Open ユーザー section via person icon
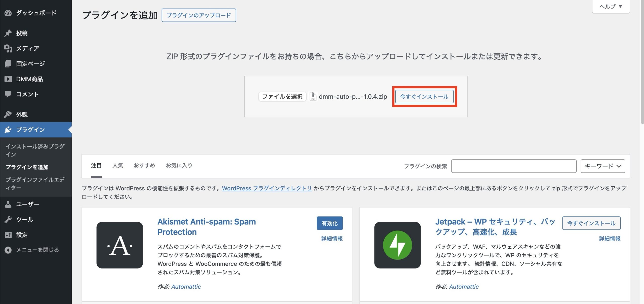This screenshot has width=644, height=304. 8,204
